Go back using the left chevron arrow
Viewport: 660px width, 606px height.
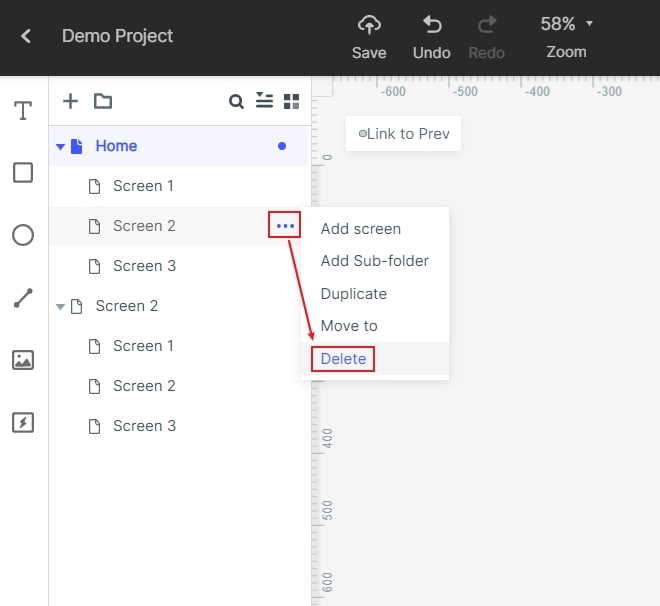26,36
